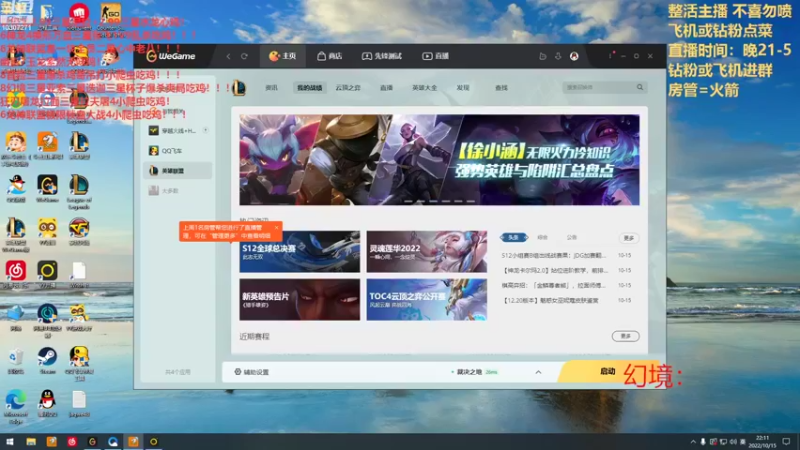The height and width of the screenshot is (450, 800).
Task: Click the search magnifier icon
Action: click(x=640, y=87)
